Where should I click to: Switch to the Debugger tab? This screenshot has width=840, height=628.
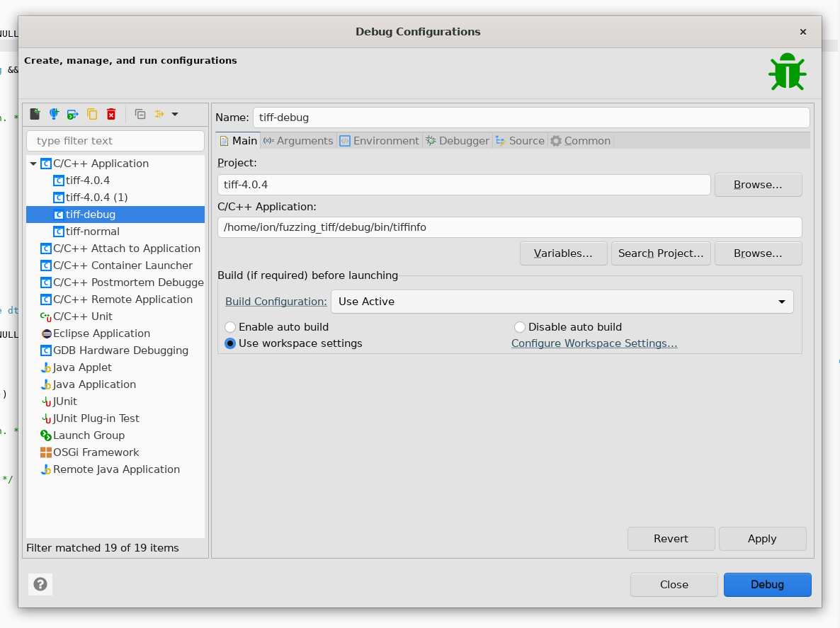click(458, 141)
